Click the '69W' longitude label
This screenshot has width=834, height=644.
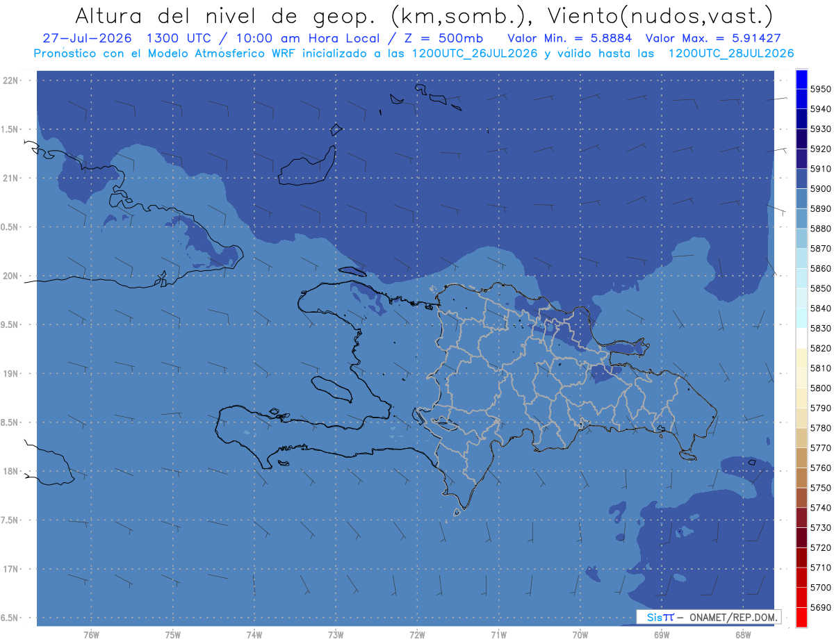click(662, 635)
